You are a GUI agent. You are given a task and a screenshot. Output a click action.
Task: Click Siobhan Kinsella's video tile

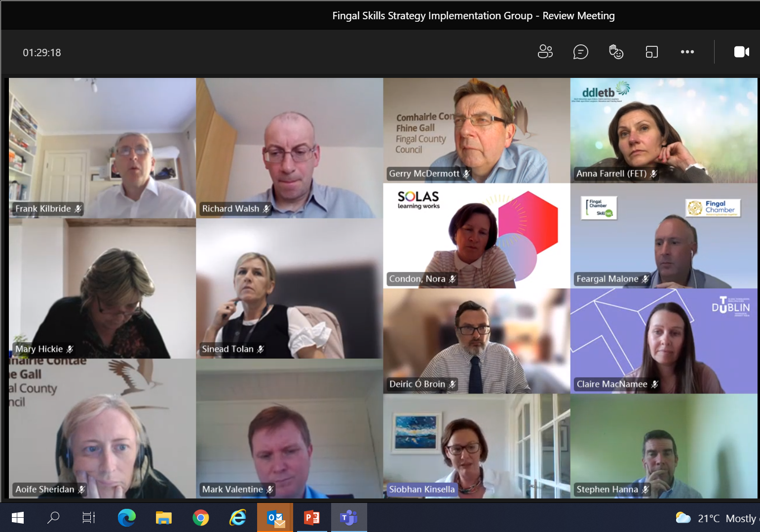pyautogui.click(x=476, y=446)
